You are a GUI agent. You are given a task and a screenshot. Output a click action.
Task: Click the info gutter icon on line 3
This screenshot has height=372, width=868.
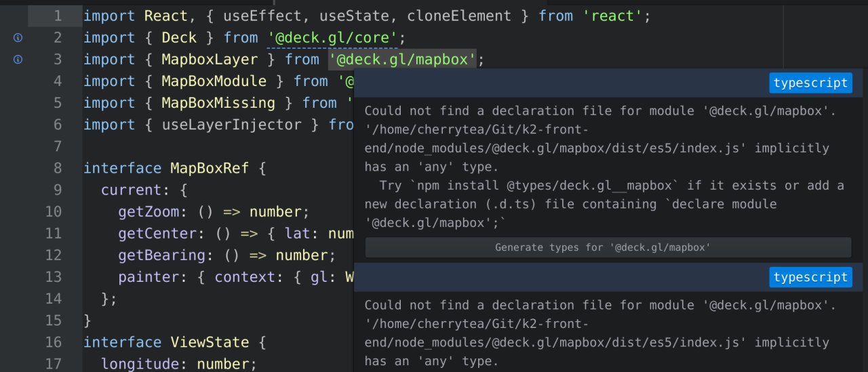tap(18, 60)
